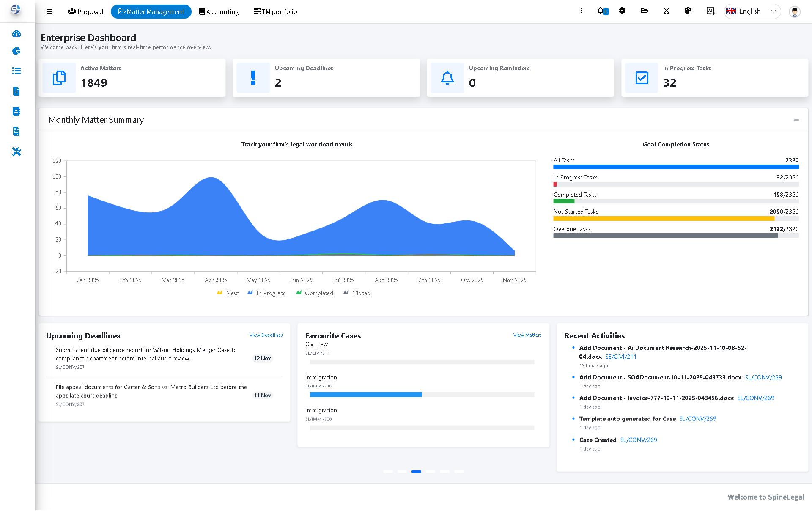Select the Matter Management tab
The height and width of the screenshot is (511, 812).
(x=151, y=11)
